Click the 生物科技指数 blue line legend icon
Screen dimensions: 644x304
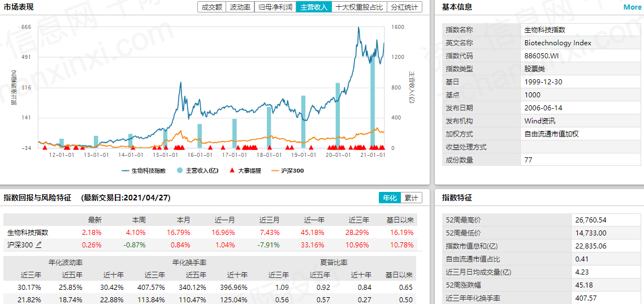[x=124, y=170]
